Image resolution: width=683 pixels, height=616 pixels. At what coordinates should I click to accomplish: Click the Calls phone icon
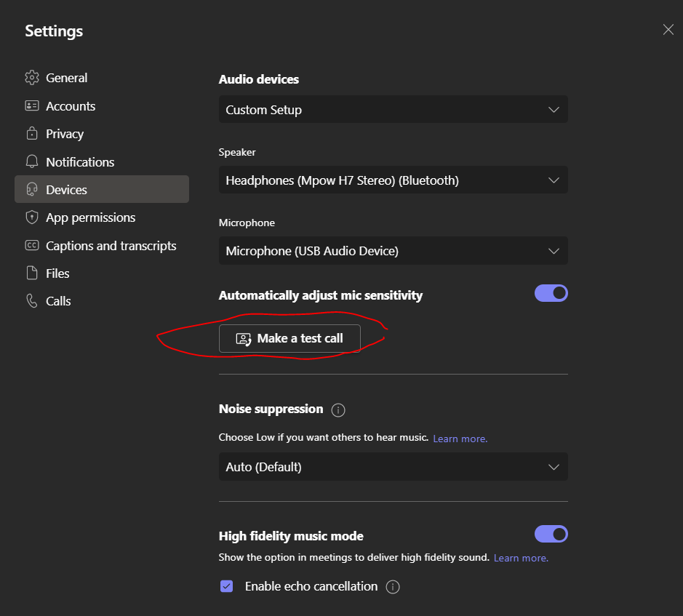point(31,301)
